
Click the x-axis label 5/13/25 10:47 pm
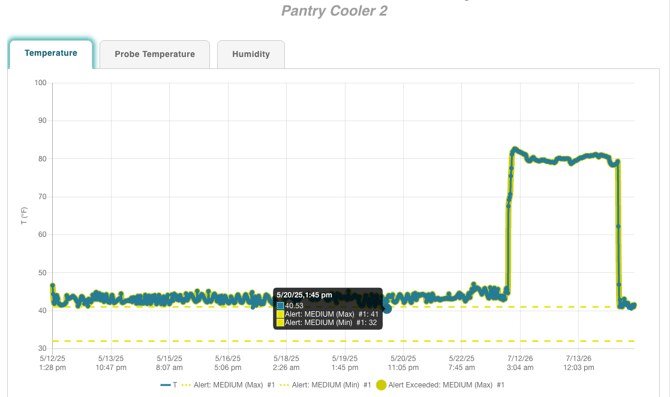111,363
